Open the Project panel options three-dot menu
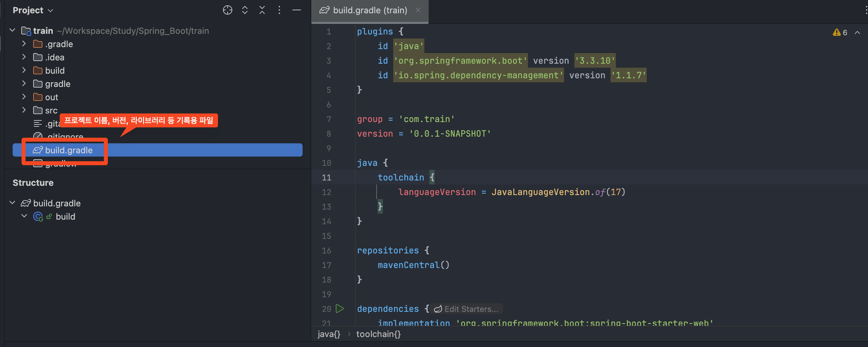This screenshot has width=868, height=347. pos(279,10)
